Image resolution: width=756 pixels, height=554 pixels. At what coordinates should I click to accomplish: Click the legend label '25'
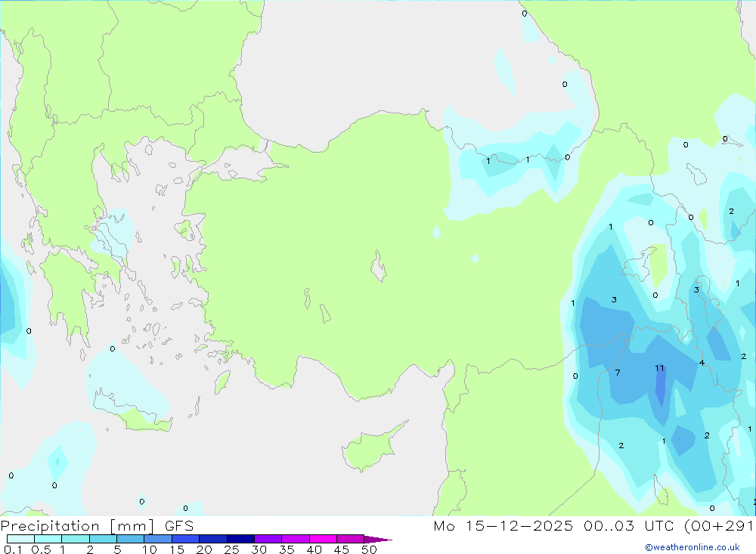231,549
